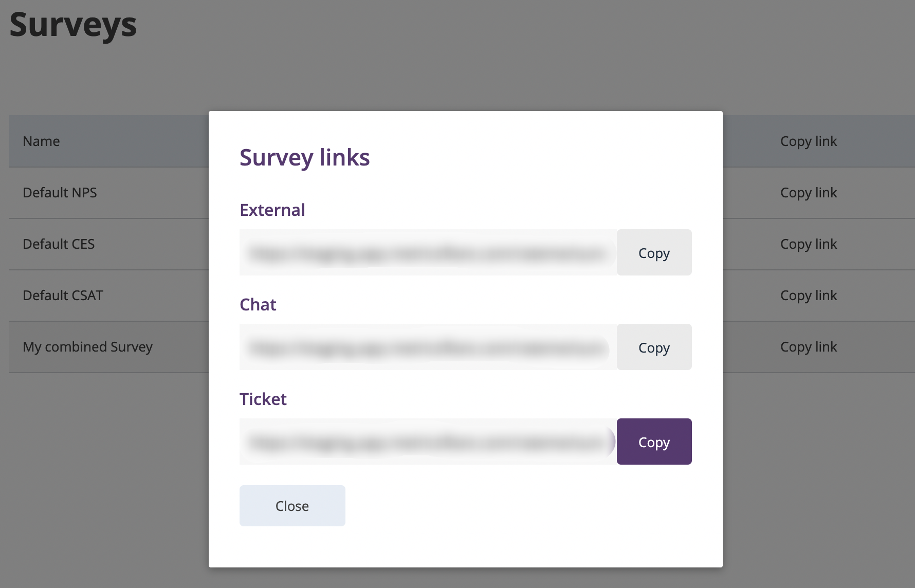Select the Default NPS survey row
Screen dimensions: 915x588
point(60,193)
